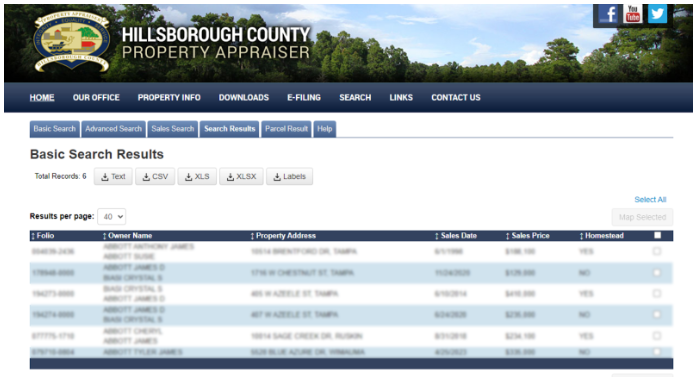The height and width of the screenshot is (377, 697).
Task: Download results as XLS
Action: pos(197,176)
